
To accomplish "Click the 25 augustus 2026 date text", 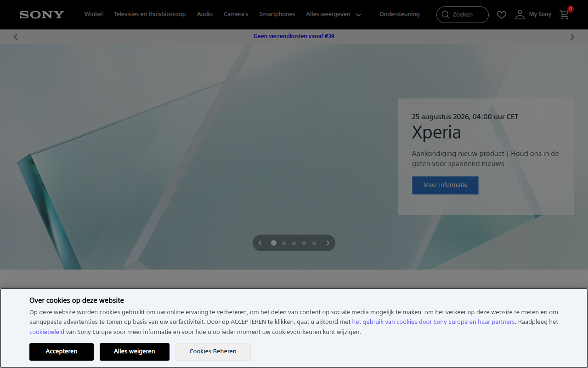I will coord(465,117).
